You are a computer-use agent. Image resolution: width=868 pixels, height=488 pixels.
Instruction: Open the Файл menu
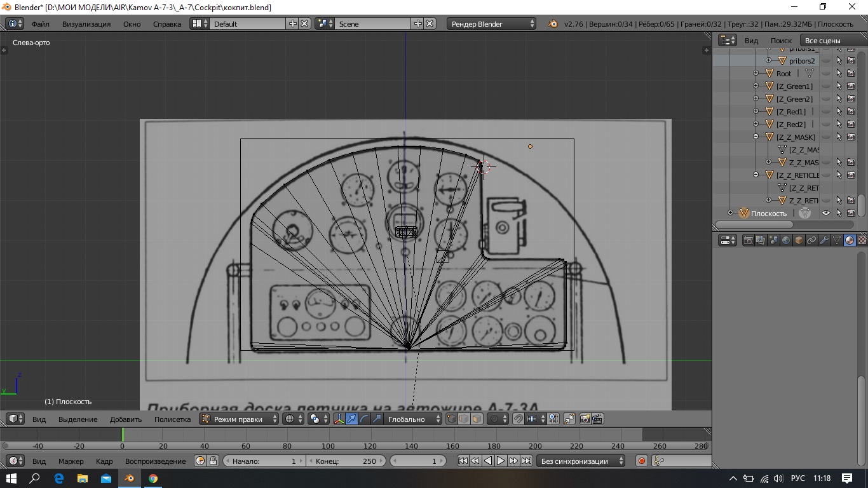(40, 24)
